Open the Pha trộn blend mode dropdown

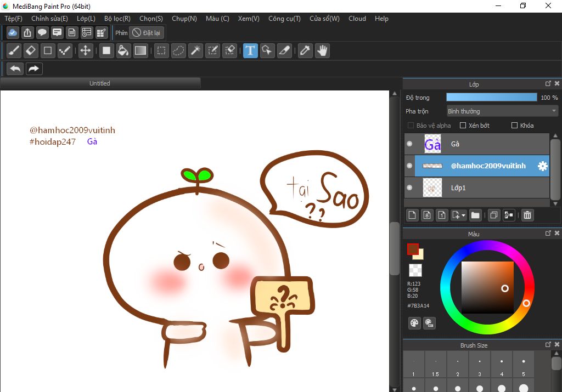click(502, 111)
